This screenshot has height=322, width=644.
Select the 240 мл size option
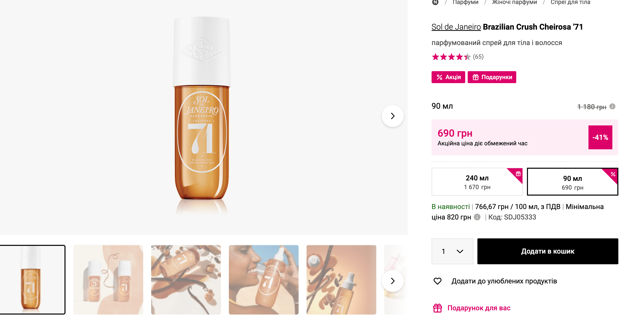point(477,182)
